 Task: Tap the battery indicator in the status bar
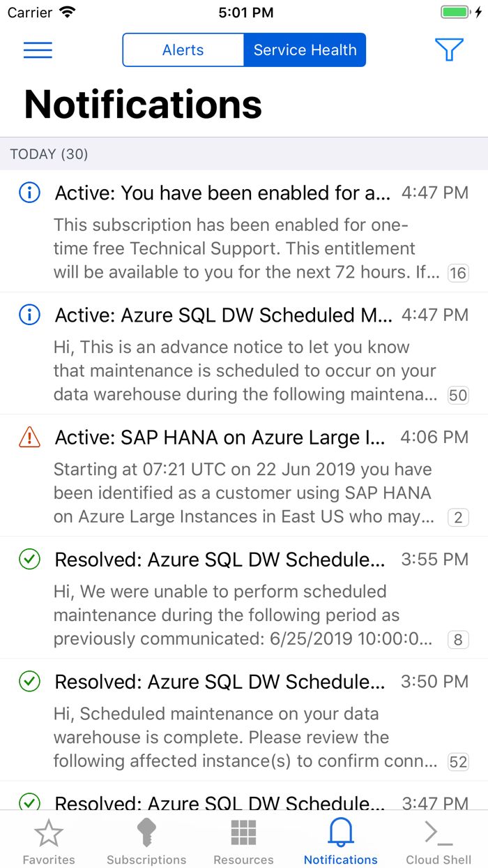[457, 11]
